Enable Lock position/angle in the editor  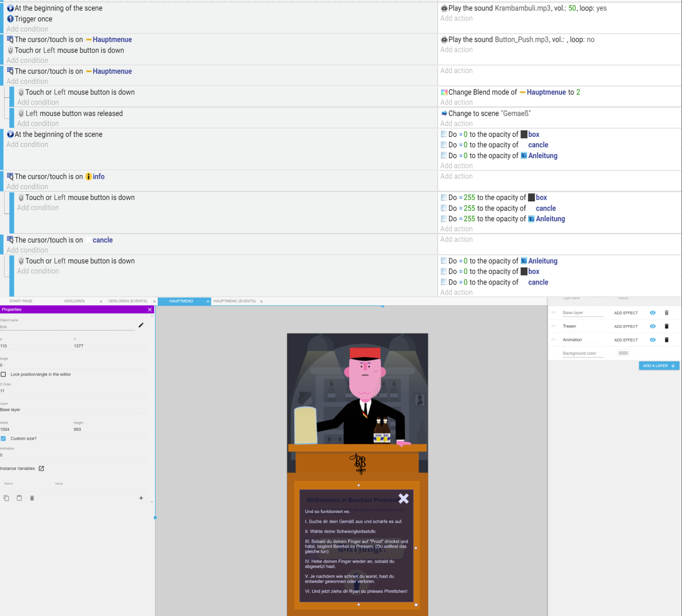point(3,375)
